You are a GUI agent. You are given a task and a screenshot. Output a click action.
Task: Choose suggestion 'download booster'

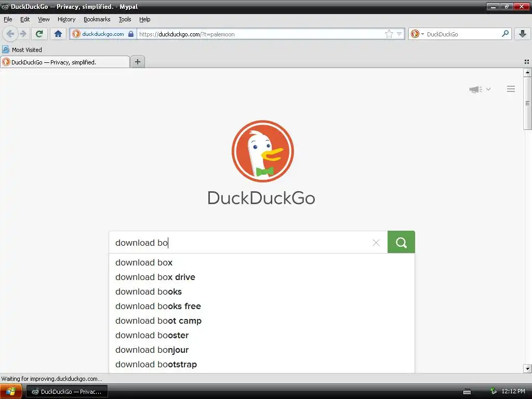pyautogui.click(x=262, y=336)
